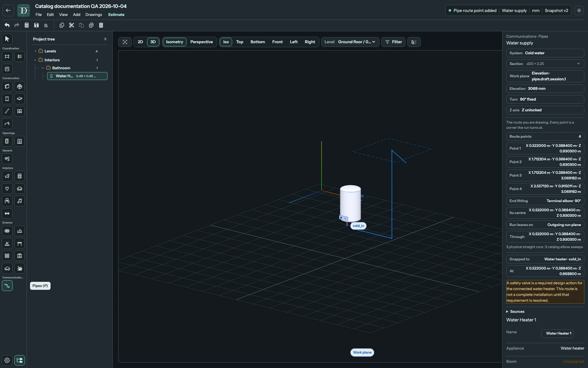
Task: Save with the floppy disk icon
Action: tap(36, 25)
